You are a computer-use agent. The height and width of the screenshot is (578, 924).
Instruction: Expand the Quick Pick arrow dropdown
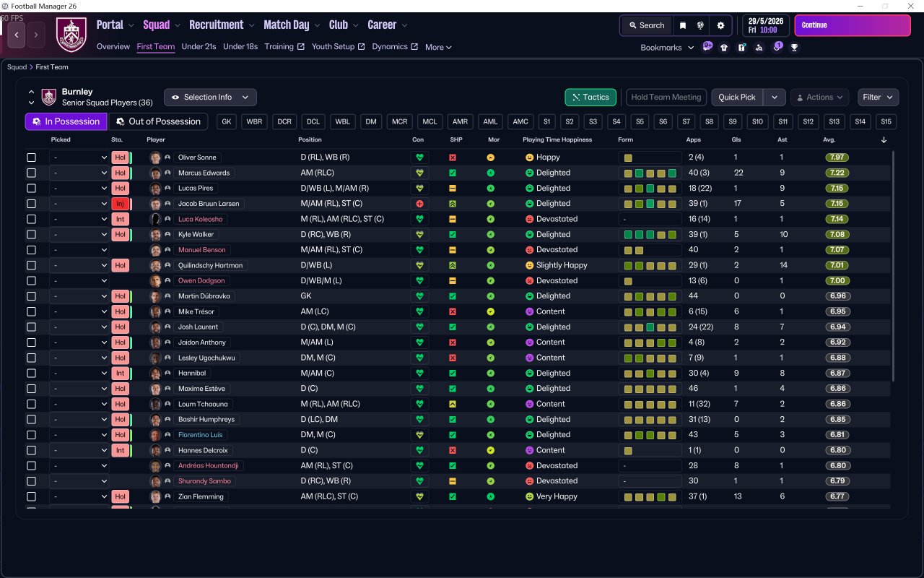point(775,98)
